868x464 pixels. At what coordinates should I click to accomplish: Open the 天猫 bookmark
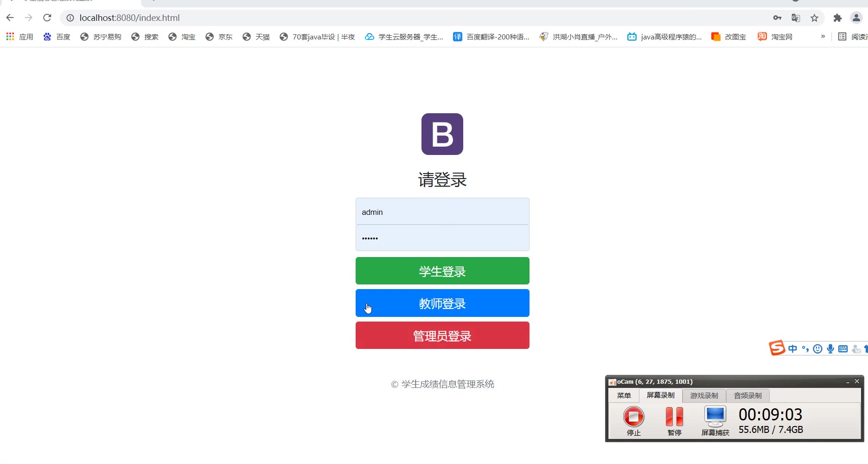(256, 37)
